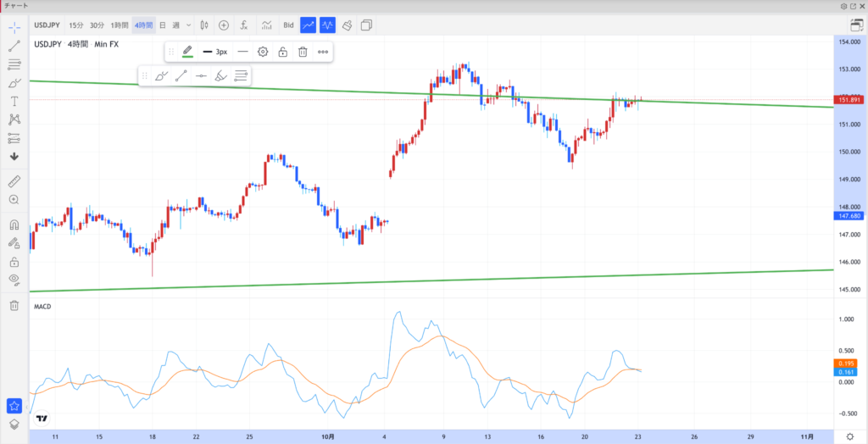Toggle visibility of all drawings (eye icon)

click(x=14, y=279)
